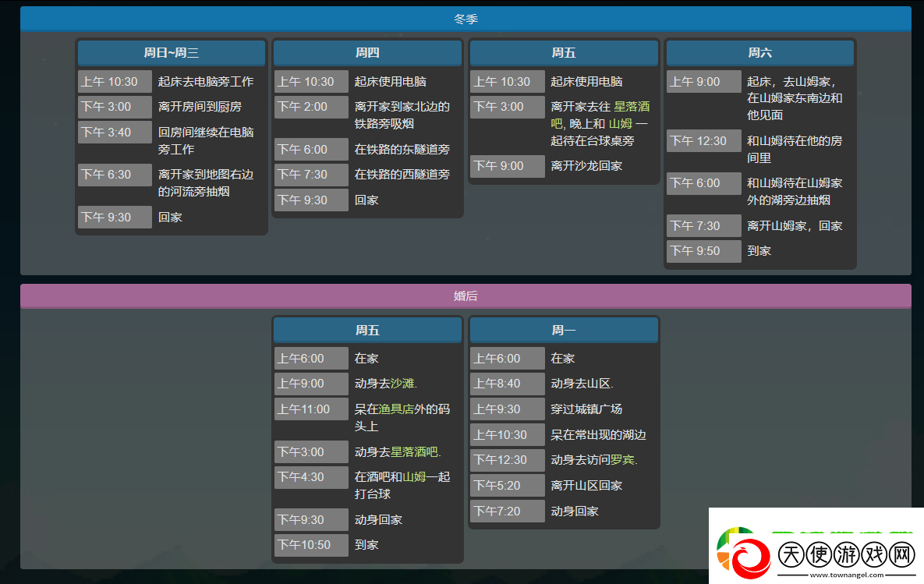
Task: Click time cell '上午11:00'
Action: coord(311,409)
